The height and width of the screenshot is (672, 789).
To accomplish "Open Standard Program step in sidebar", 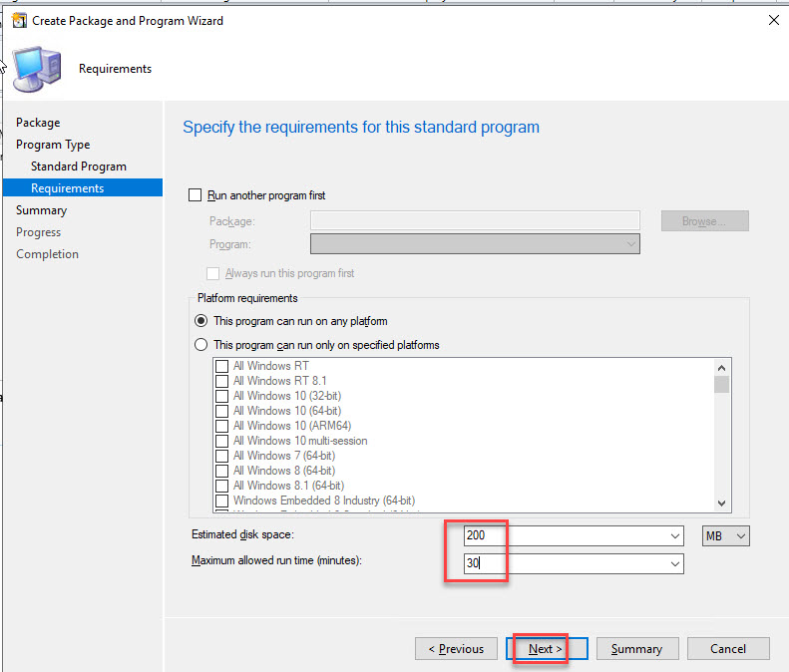I will pos(78,167).
